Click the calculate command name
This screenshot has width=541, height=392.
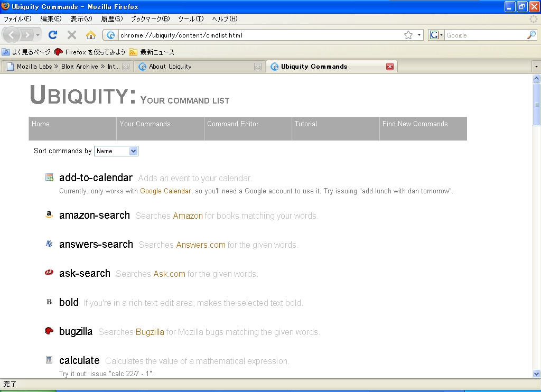[79, 360]
